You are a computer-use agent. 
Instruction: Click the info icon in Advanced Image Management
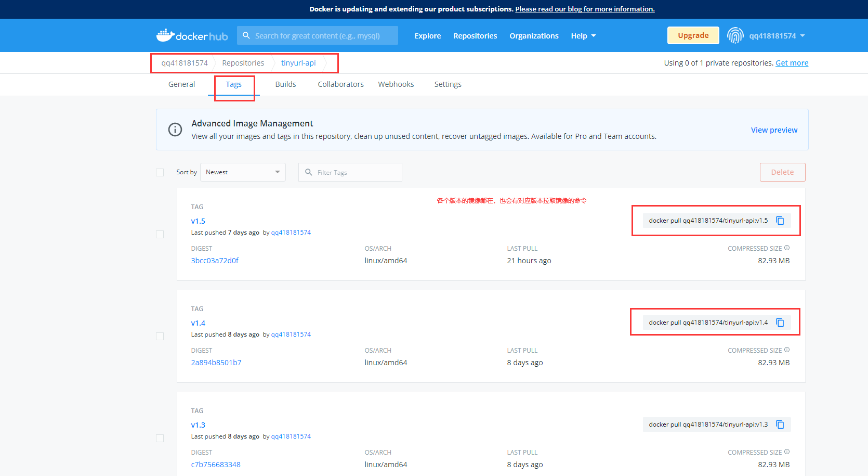(175, 130)
